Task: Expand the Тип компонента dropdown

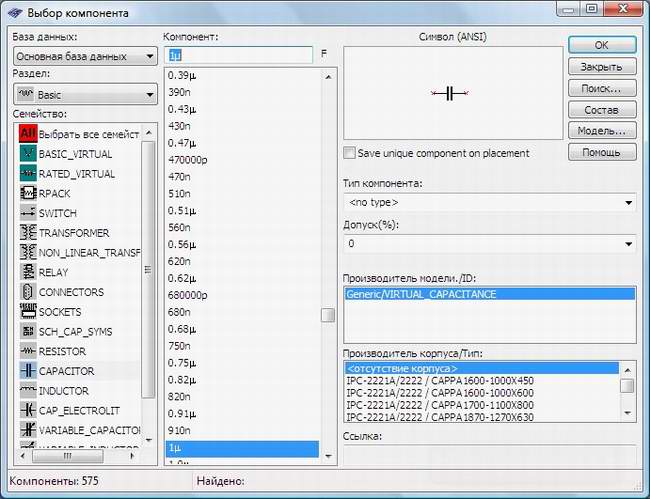Action: [x=490, y=203]
